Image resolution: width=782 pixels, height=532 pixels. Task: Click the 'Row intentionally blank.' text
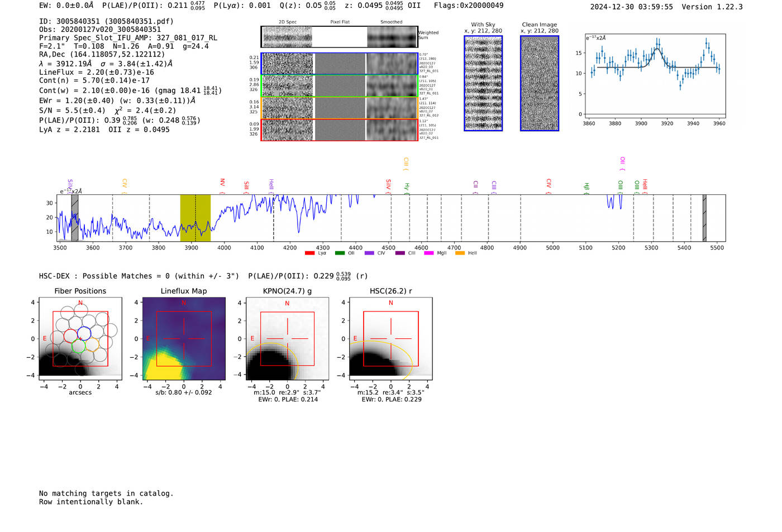click(91, 502)
